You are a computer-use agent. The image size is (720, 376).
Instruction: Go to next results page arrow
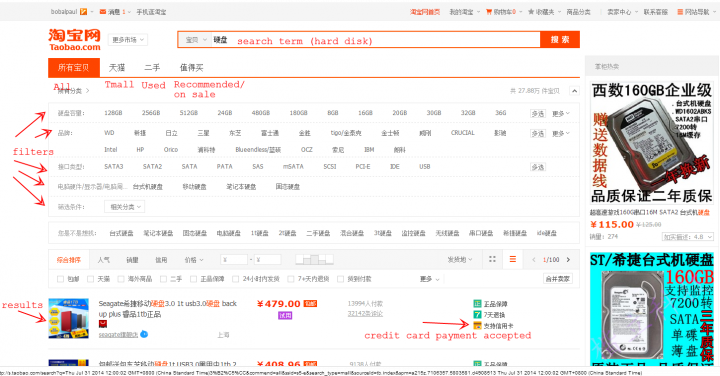[x=568, y=260]
